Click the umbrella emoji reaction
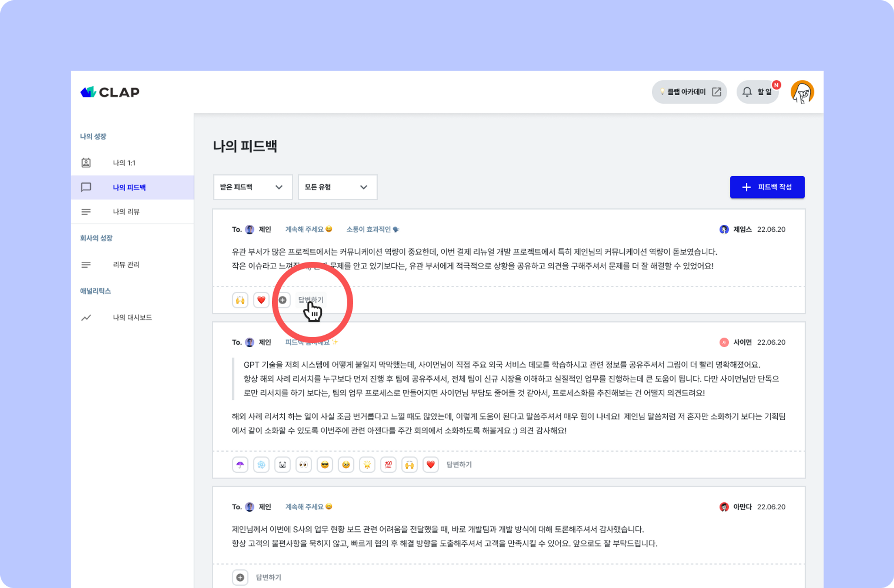Viewport: 894px width, 588px height. point(240,465)
